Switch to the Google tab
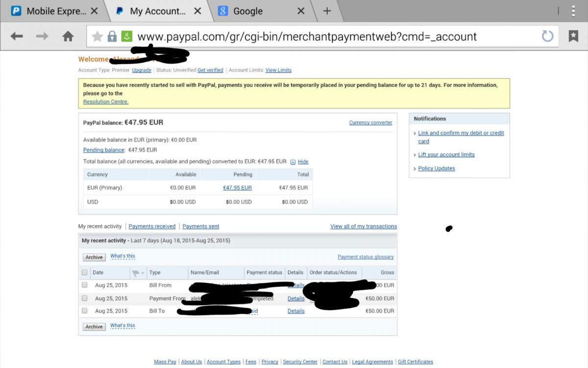The image size is (588, 368). (247, 11)
